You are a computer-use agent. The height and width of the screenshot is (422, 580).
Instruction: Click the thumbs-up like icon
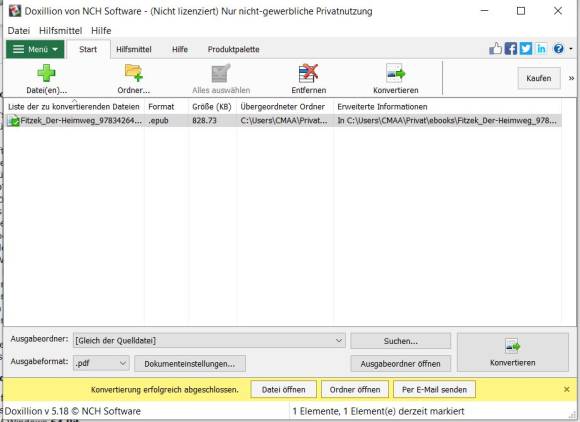(x=495, y=48)
